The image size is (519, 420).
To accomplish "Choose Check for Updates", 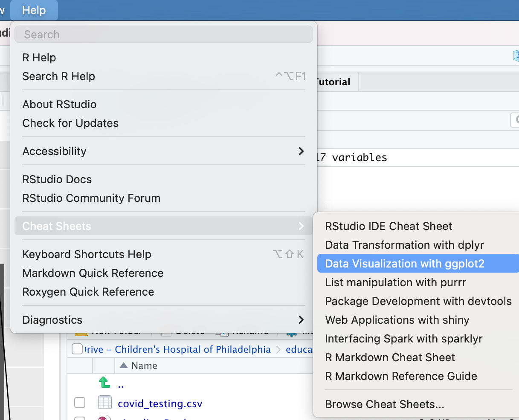I will click(x=70, y=123).
